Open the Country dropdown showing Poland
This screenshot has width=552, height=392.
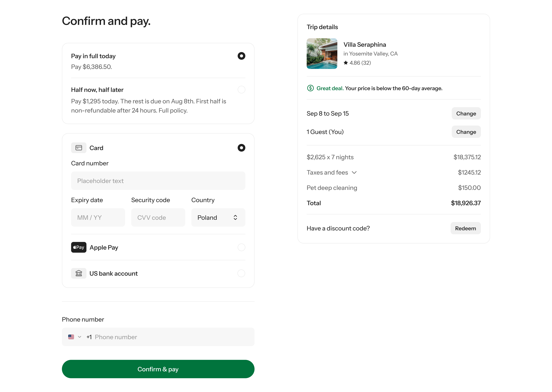tap(218, 217)
